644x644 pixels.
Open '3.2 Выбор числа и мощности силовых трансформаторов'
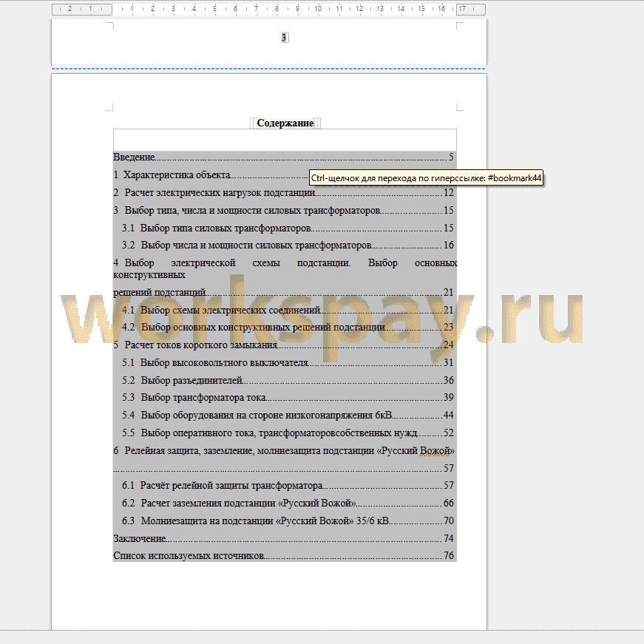coord(288,245)
